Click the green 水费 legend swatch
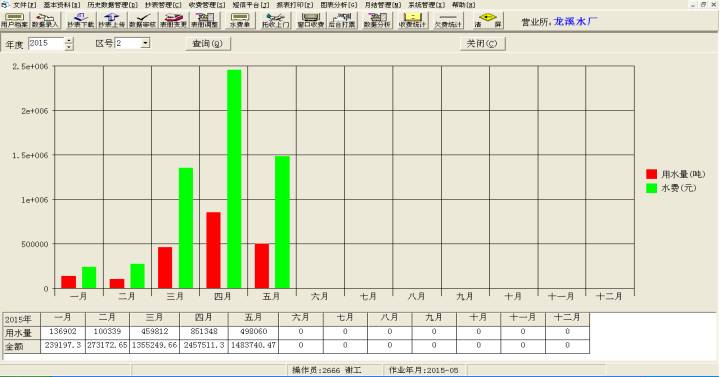Image resolution: width=720 pixels, height=377 pixels. [652, 188]
